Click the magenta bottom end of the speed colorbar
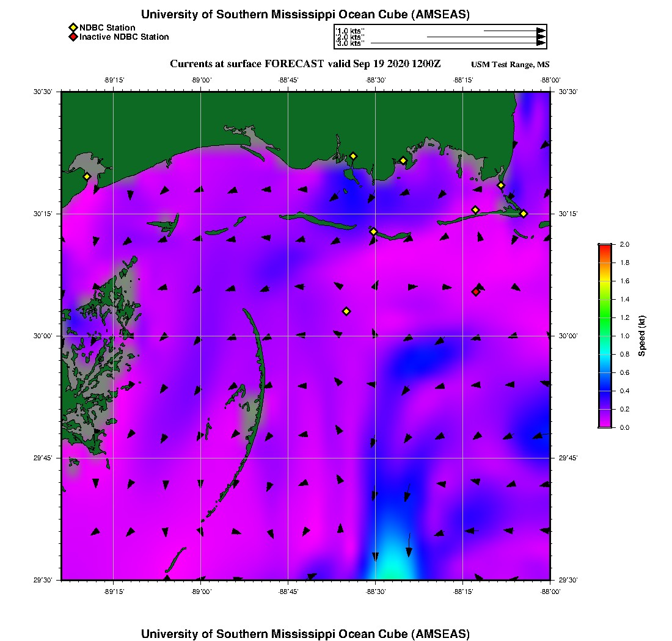This screenshot has height=641, width=672. 604,426
